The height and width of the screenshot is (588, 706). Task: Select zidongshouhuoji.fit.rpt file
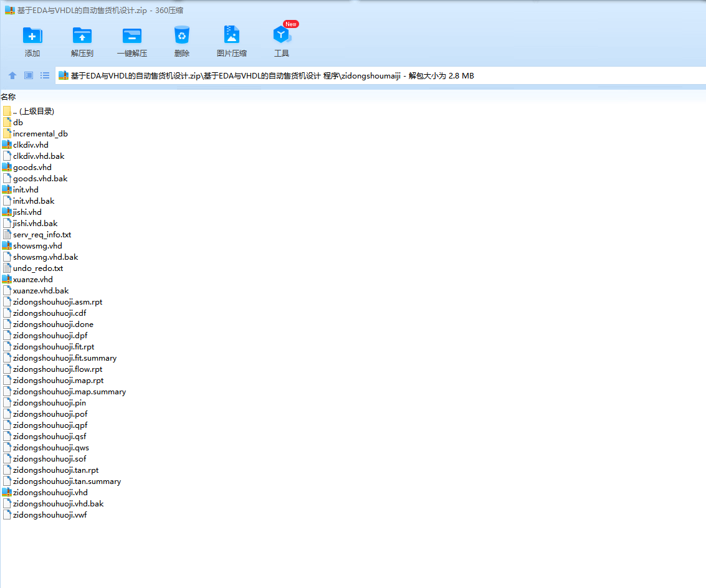[x=49, y=347]
